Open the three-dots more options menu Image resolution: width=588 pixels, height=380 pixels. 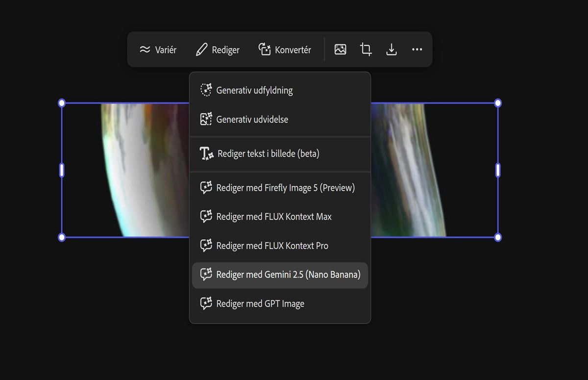click(x=417, y=50)
